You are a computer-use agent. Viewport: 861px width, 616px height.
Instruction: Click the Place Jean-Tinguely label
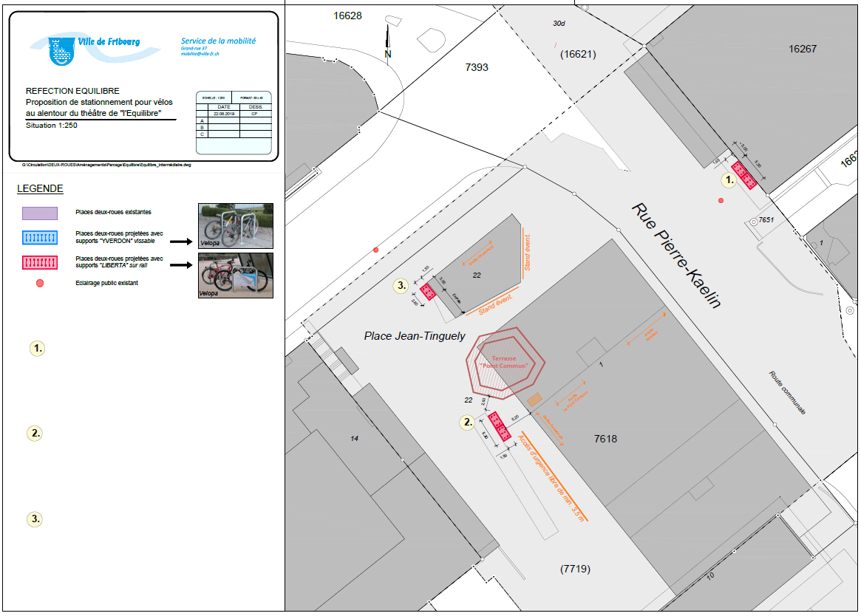415,336
